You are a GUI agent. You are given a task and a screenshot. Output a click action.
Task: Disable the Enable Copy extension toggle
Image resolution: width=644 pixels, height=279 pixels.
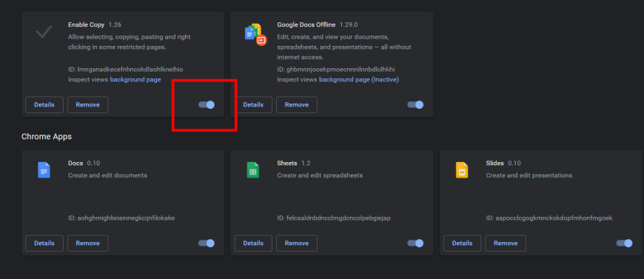click(207, 105)
